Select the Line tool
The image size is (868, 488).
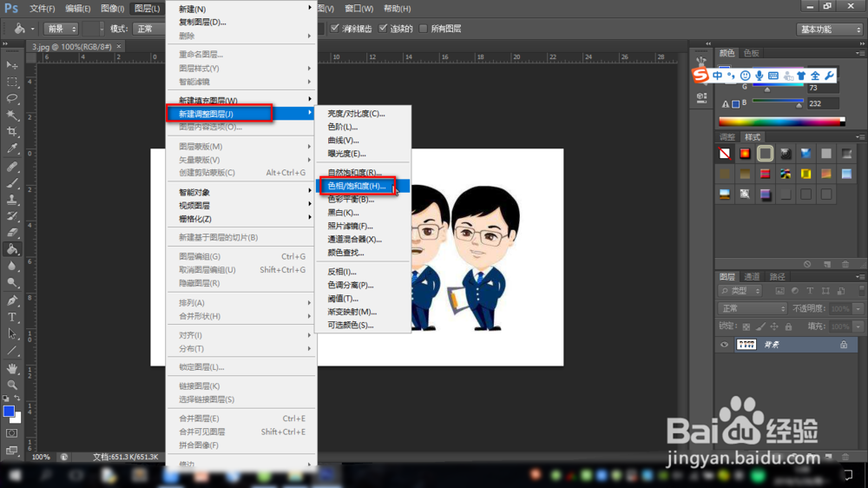point(11,351)
